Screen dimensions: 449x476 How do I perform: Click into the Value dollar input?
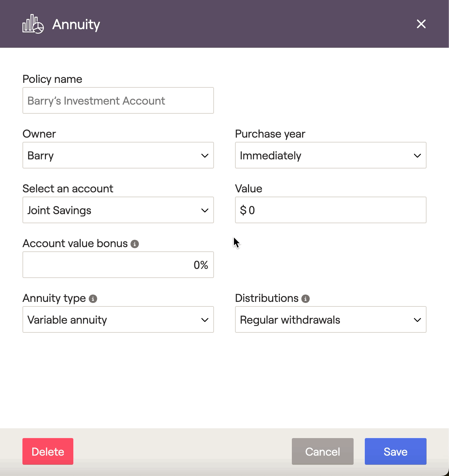[331, 210]
